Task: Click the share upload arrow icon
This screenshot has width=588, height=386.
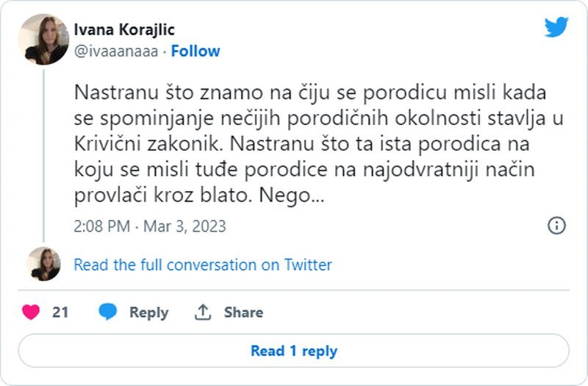Action: coord(203,312)
